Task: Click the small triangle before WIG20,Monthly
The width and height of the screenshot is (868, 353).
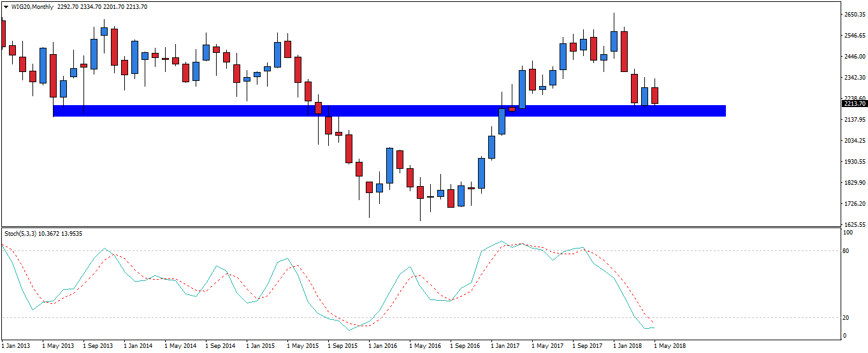Action: pos(5,6)
